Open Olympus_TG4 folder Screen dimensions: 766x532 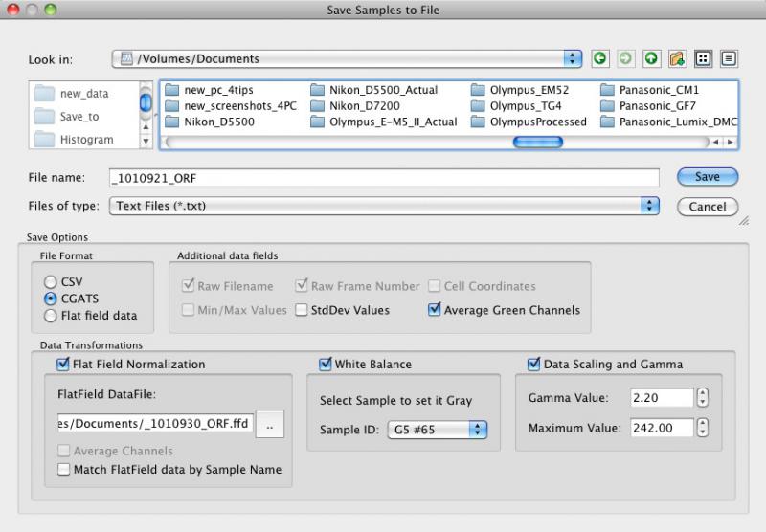click(516, 106)
